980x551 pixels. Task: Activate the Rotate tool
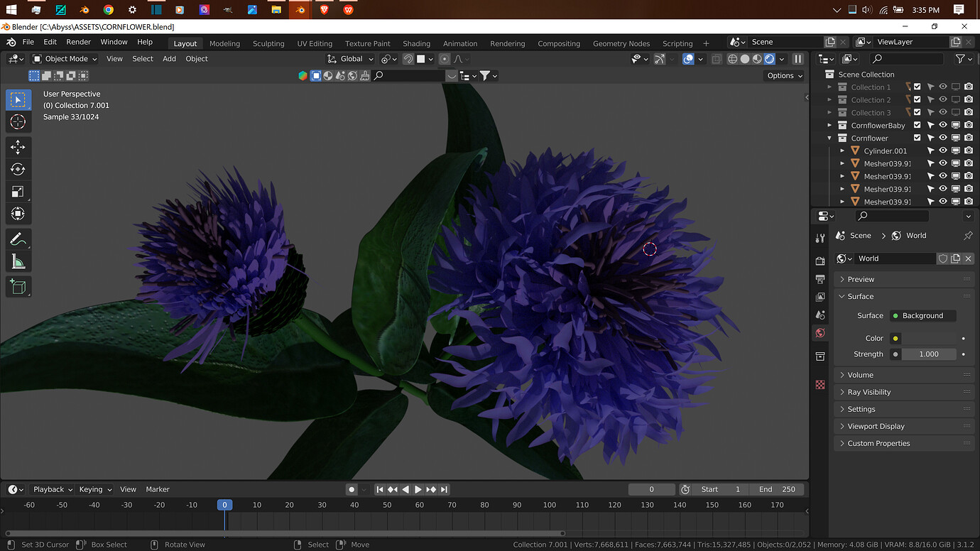(x=18, y=169)
